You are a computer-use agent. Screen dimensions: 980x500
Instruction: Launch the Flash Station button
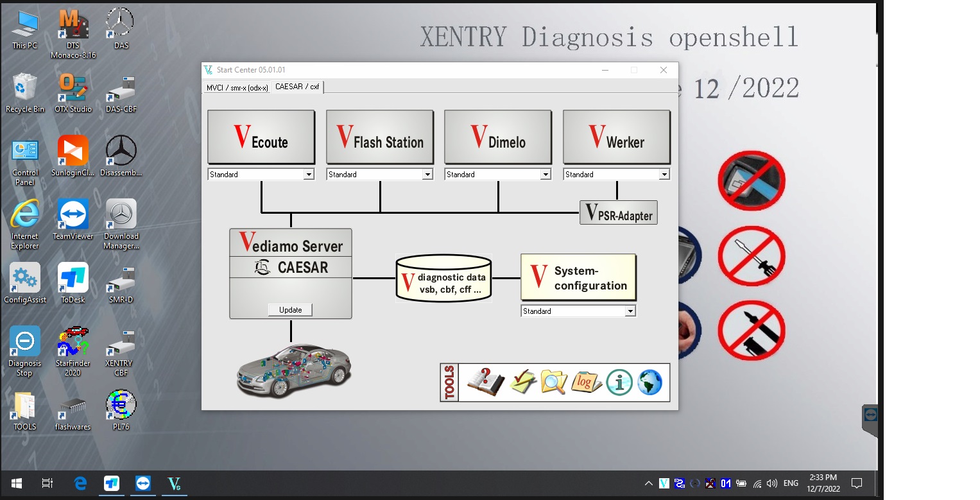point(380,137)
